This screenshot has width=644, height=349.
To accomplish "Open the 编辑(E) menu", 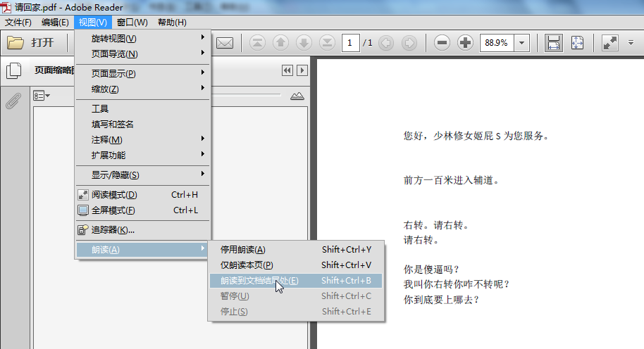I will coord(55,23).
